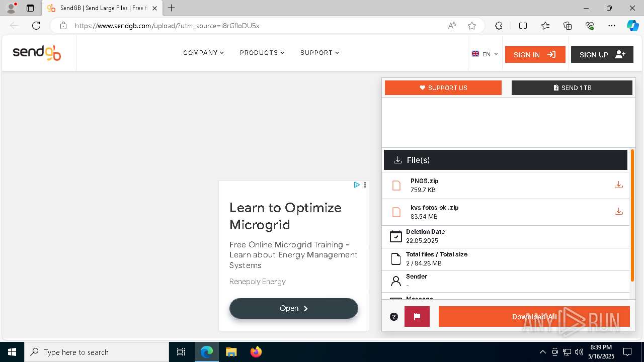The height and width of the screenshot is (362, 644).
Task: Select the SendGB browser tab
Action: 102,8
